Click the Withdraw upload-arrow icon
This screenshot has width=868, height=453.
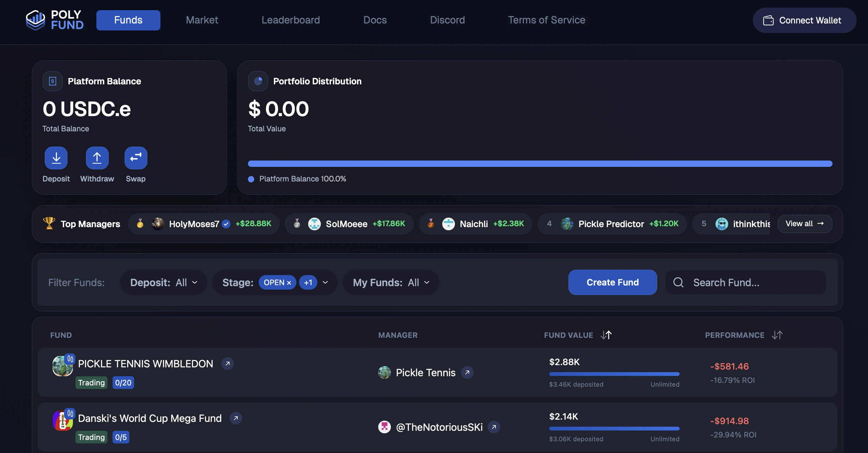tap(97, 158)
